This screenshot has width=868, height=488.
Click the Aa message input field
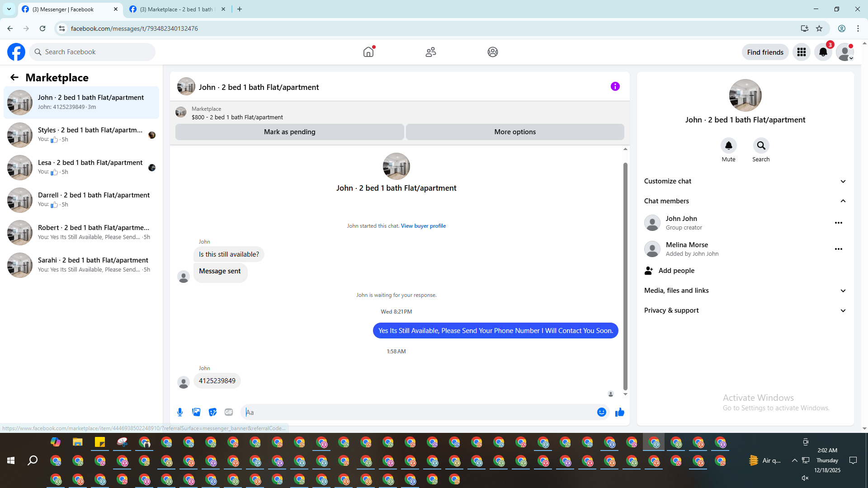coord(418,412)
